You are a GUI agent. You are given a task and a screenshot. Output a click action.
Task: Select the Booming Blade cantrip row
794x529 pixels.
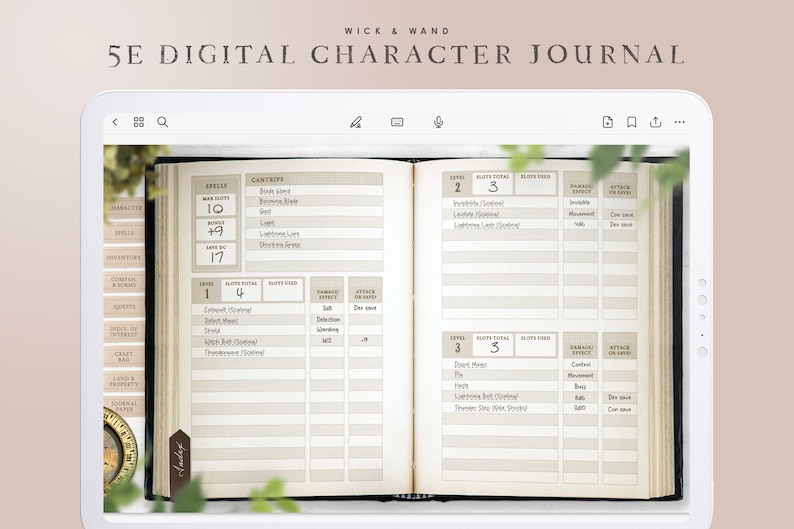314,201
